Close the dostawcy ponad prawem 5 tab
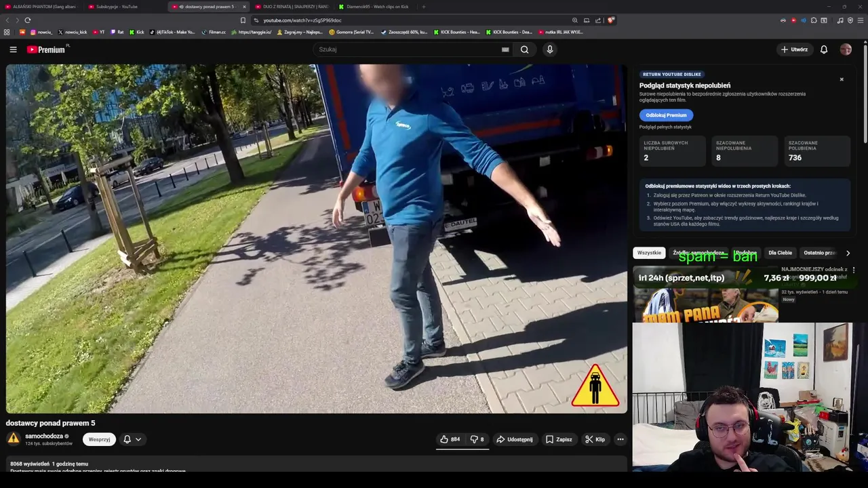This screenshot has width=868, height=488. click(x=244, y=7)
